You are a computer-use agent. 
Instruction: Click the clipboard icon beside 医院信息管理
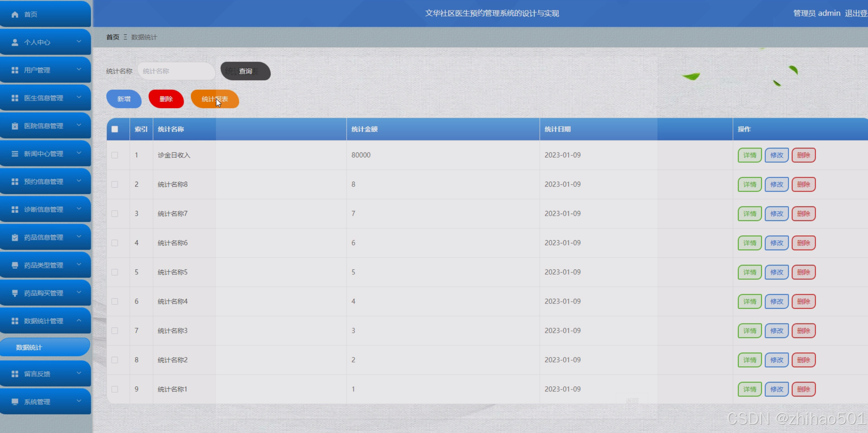coord(15,126)
